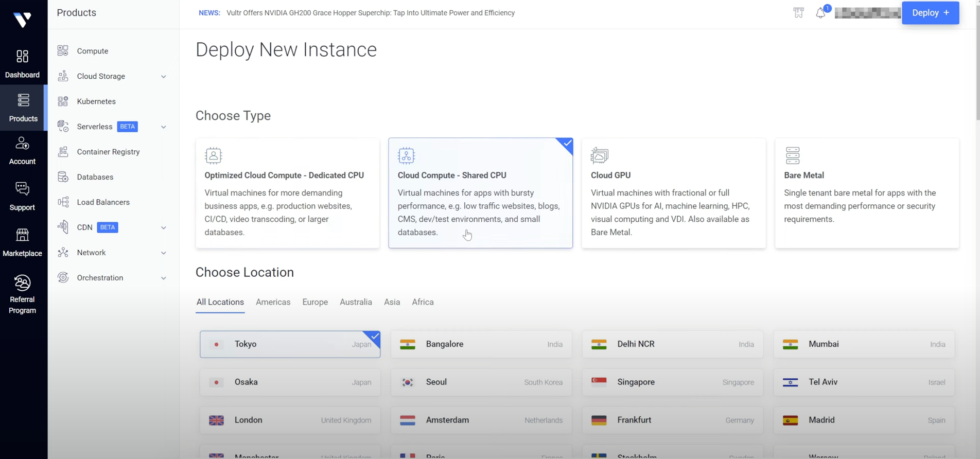Open the Marketplace store icon

pos(22,235)
